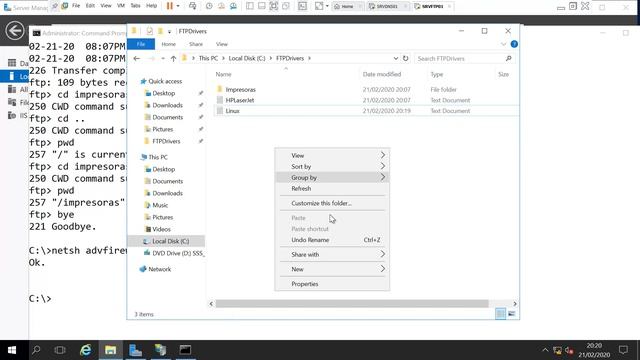The height and width of the screenshot is (360, 640).
Task: Sort by Type column header
Action: click(436, 74)
